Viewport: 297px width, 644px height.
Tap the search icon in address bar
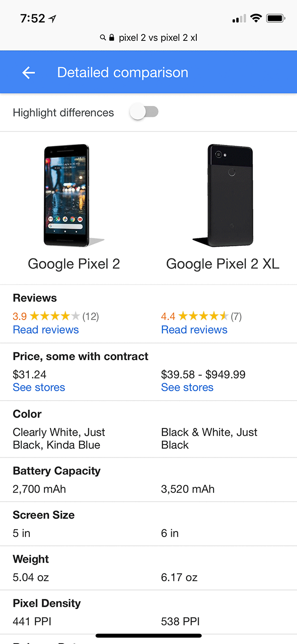[103, 38]
